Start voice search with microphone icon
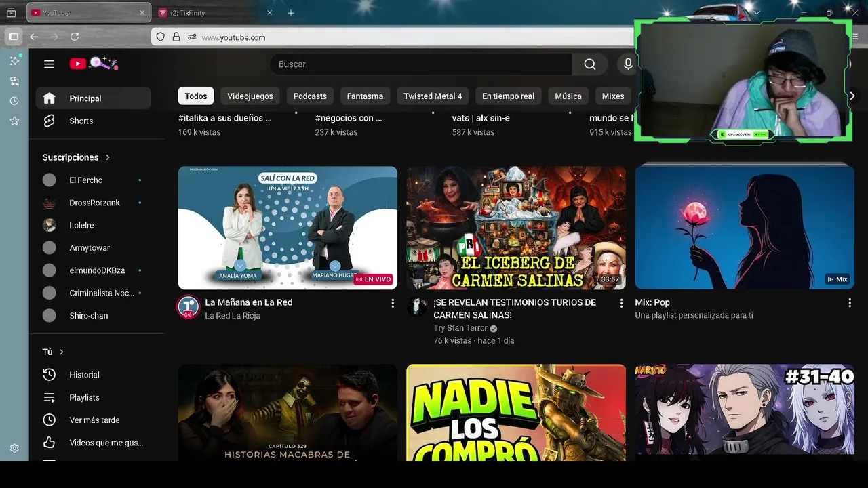868x488 pixels. click(628, 64)
